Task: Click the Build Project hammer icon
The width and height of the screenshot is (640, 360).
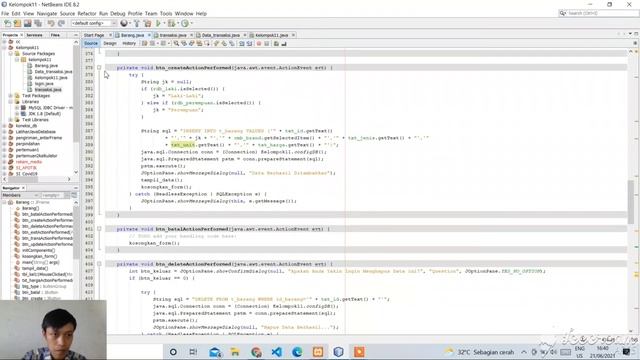Action: tap(137, 23)
